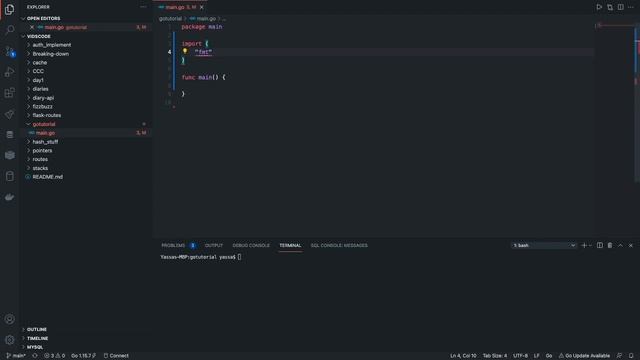Open the Extensions view
The width and height of the screenshot is (640, 360).
9,93
